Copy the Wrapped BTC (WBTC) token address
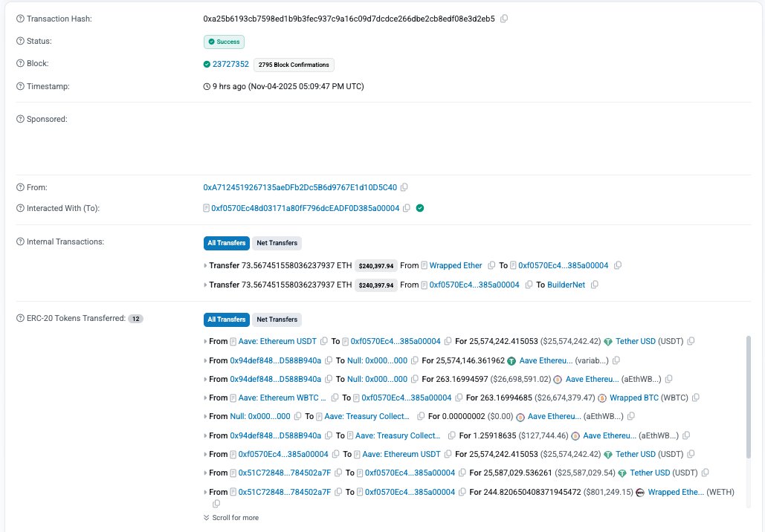765x532 pixels. [696, 398]
